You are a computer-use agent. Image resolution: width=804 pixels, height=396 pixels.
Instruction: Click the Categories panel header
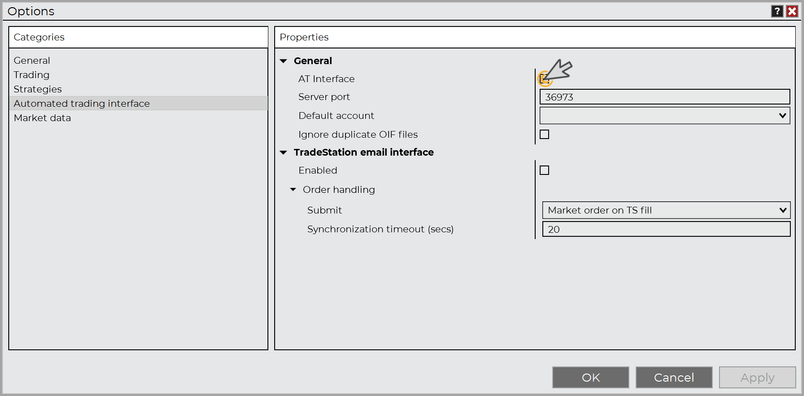pos(138,37)
